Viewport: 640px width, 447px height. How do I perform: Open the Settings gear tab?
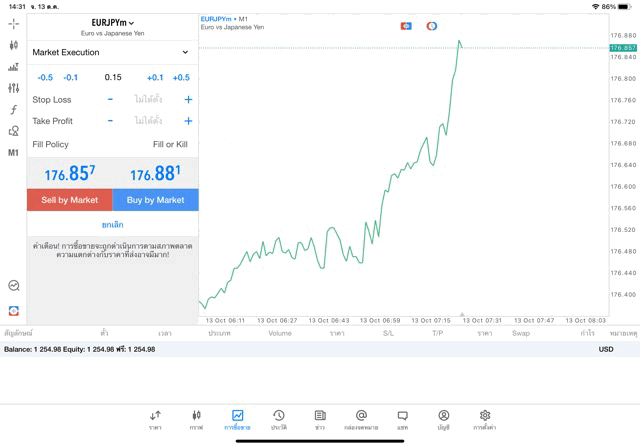[x=485, y=419]
